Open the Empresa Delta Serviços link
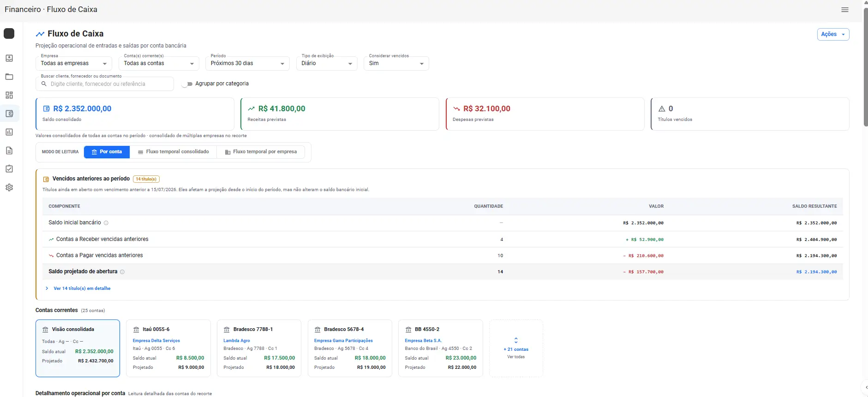 click(x=156, y=341)
